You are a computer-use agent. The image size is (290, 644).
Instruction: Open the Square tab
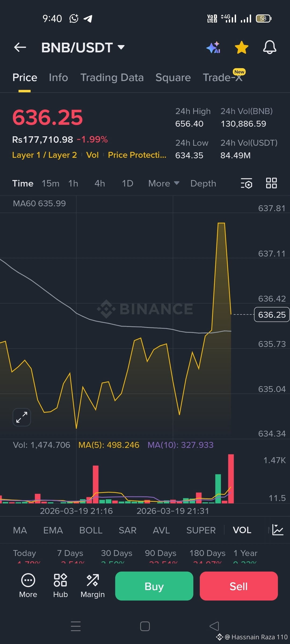click(173, 78)
